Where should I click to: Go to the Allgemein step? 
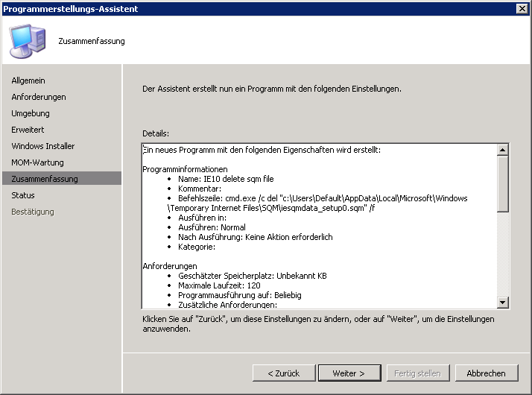click(x=29, y=80)
